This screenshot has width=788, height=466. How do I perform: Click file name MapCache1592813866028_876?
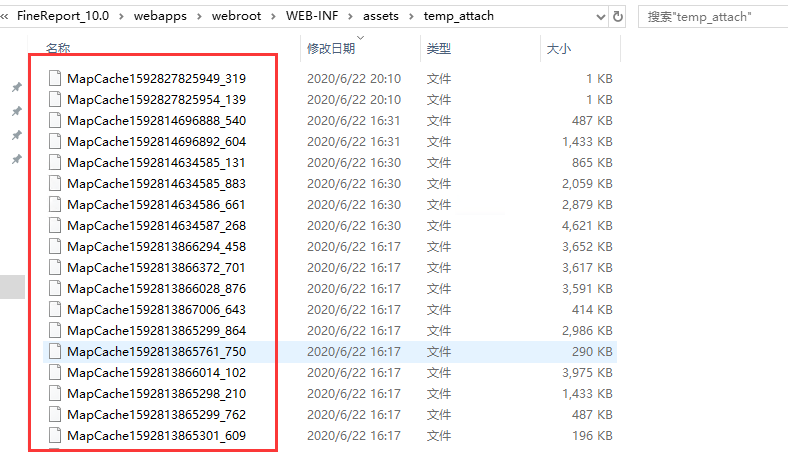156,289
